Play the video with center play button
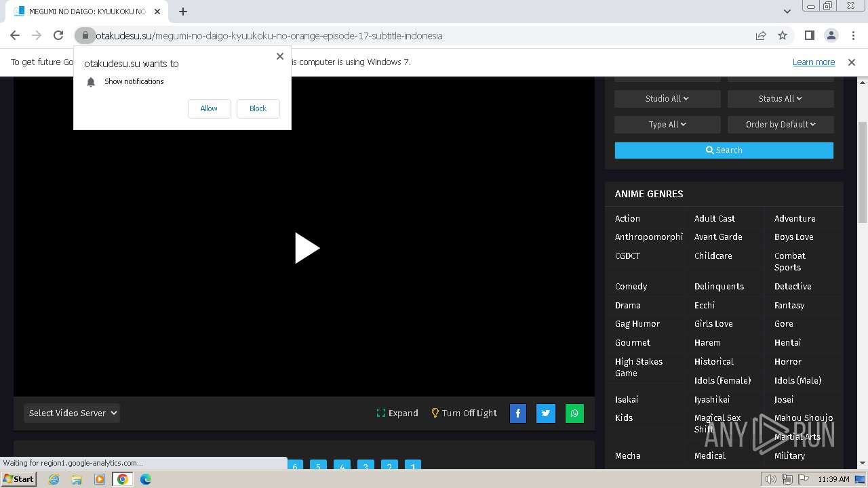This screenshot has height=488, width=868. (307, 248)
